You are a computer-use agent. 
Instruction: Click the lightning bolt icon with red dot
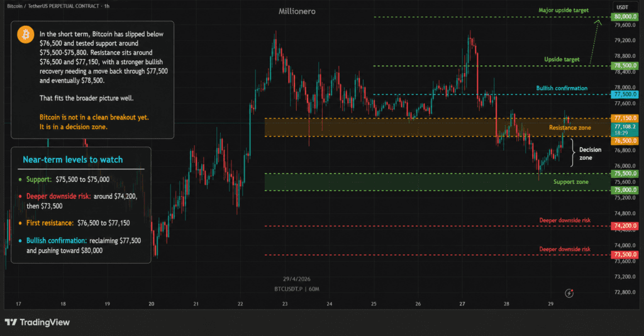coord(570,293)
